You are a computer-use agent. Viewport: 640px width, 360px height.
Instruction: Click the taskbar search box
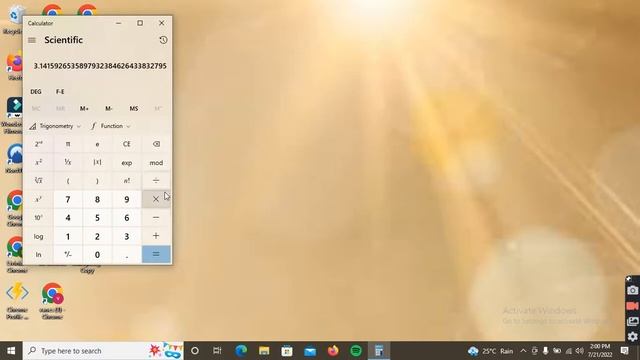pyautogui.click(x=103, y=351)
